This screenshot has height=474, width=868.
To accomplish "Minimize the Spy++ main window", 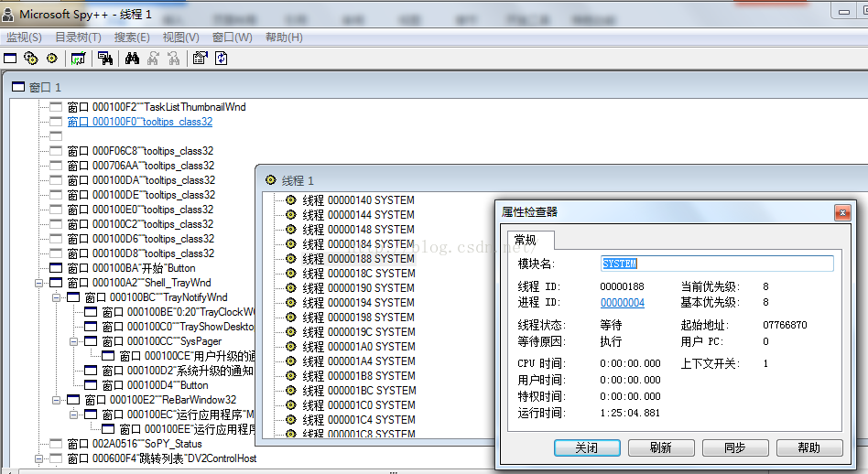I will click(844, 11).
